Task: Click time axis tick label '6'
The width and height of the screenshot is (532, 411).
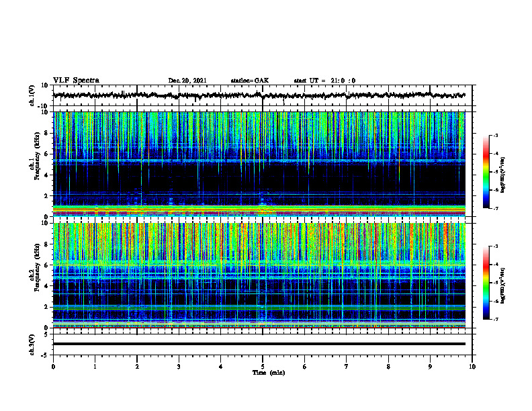Action: (305, 367)
